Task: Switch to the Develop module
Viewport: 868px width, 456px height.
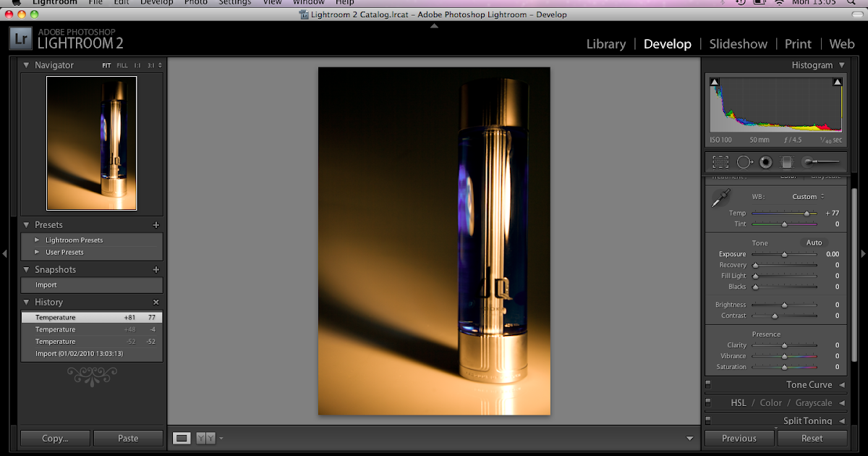Action: (x=668, y=44)
